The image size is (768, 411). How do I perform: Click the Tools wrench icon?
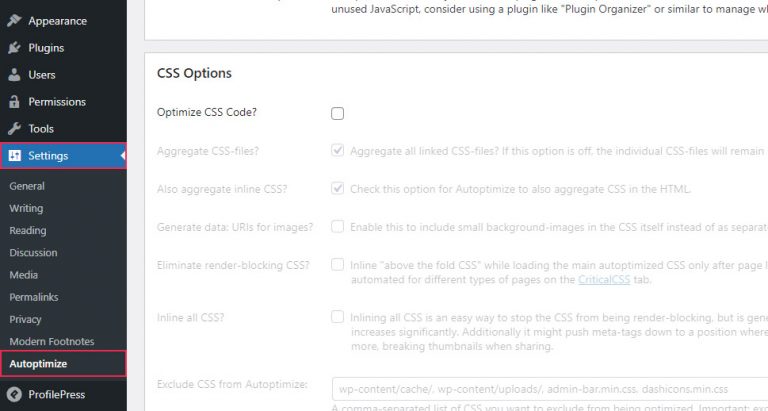click(15, 128)
